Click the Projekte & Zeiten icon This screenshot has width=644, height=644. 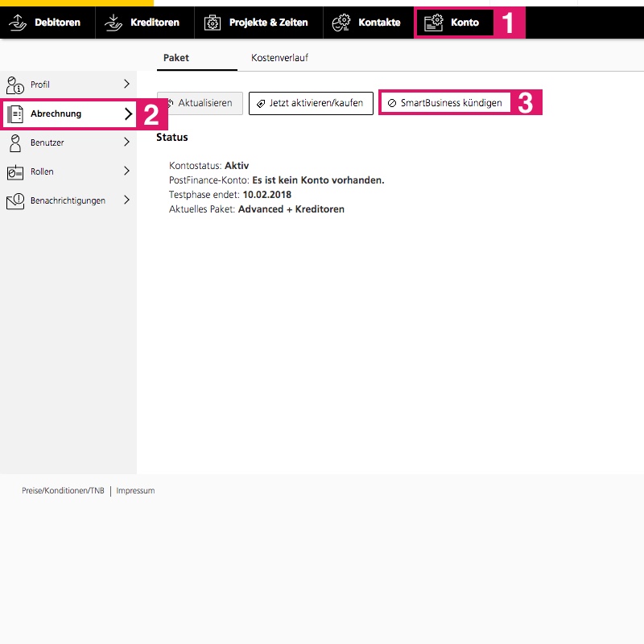tap(212, 23)
